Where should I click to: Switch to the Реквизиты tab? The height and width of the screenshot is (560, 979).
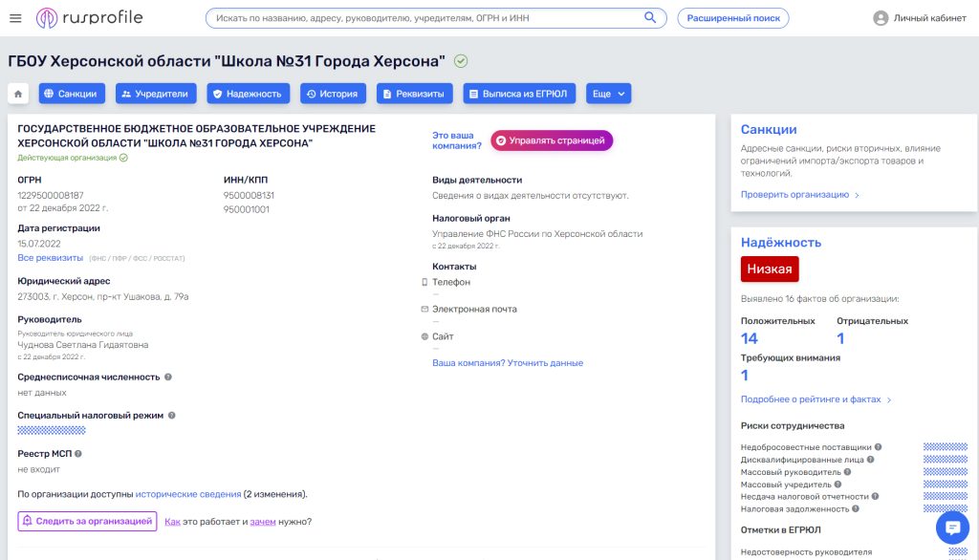[415, 94]
